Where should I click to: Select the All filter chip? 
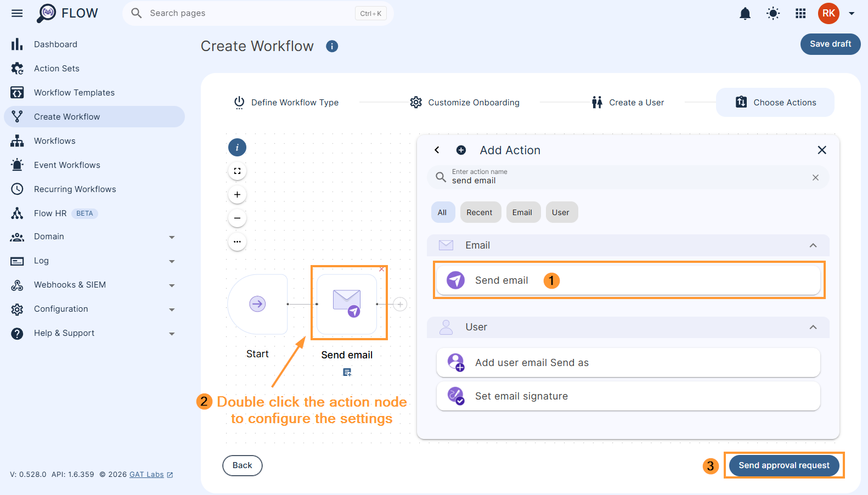point(442,212)
